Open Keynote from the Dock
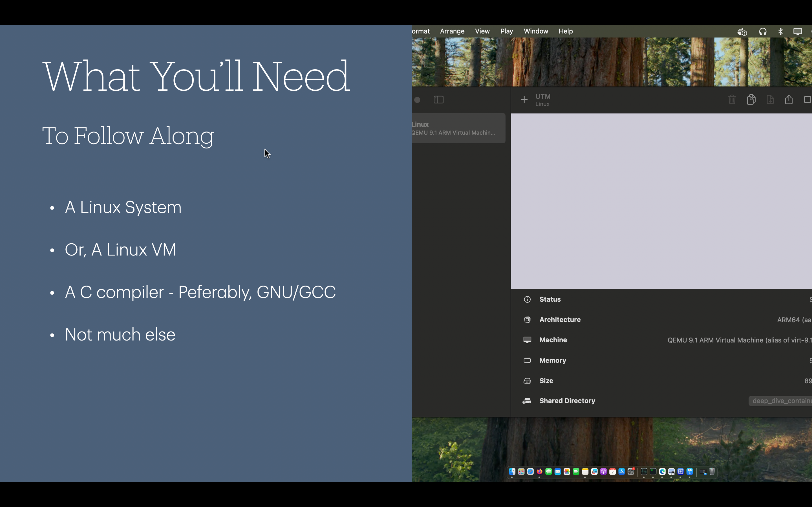 point(690,472)
